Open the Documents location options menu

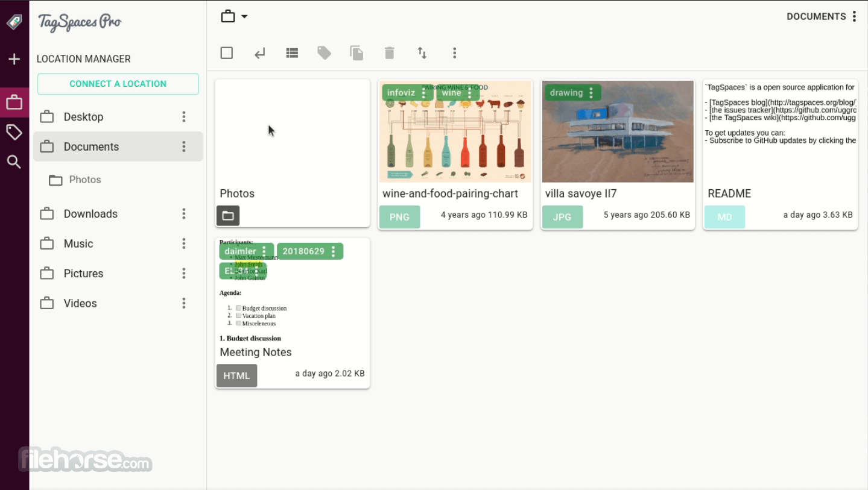coord(184,146)
